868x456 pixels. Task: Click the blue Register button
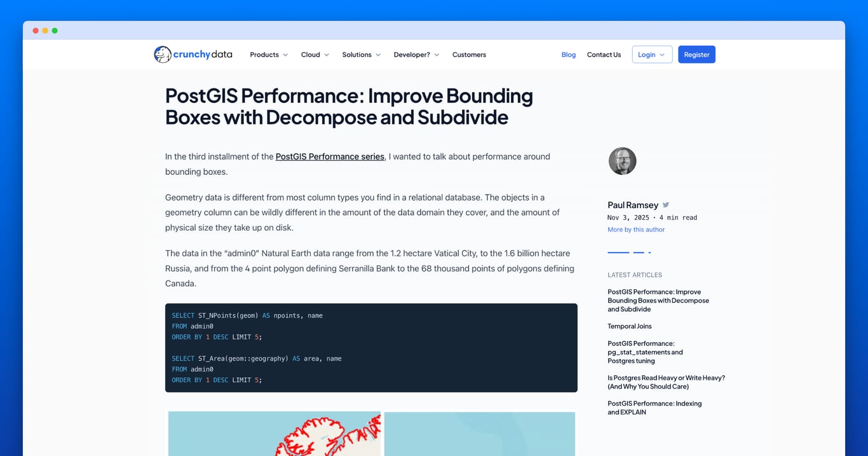pyautogui.click(x=696, y=55)
